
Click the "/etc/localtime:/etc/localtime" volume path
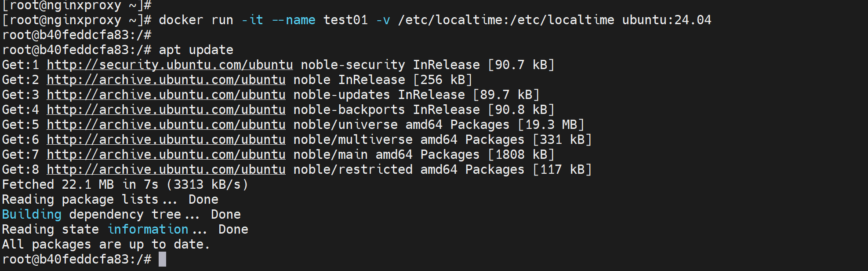(506, 20)
